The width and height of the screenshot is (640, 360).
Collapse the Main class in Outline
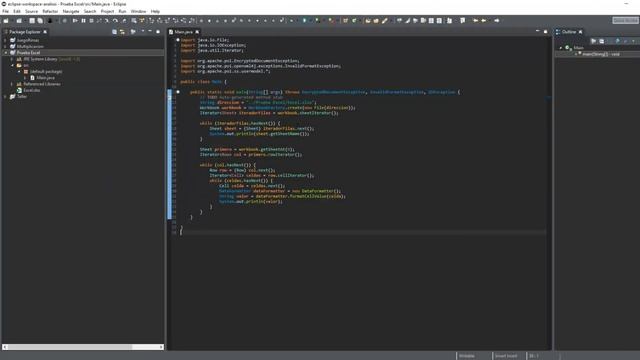(561, 48)
